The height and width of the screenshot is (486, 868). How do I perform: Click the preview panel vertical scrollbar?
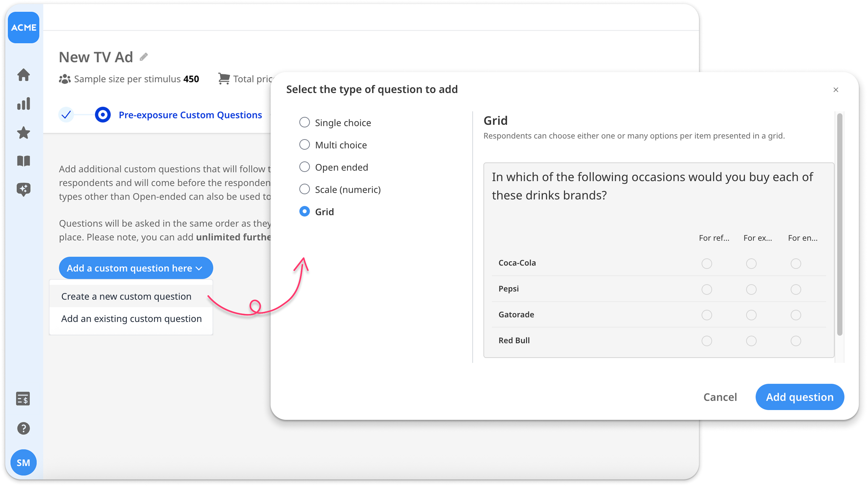[x=840, y=224]
